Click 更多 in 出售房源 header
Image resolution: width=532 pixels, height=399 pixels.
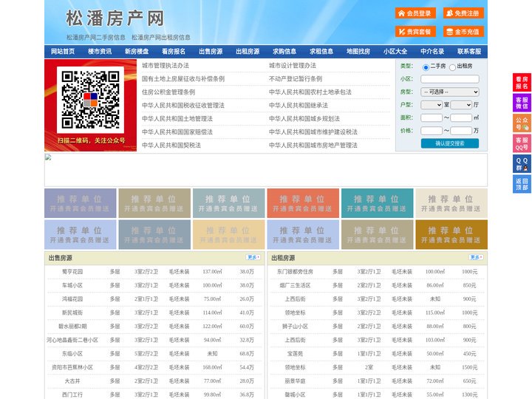pos(253,258)
